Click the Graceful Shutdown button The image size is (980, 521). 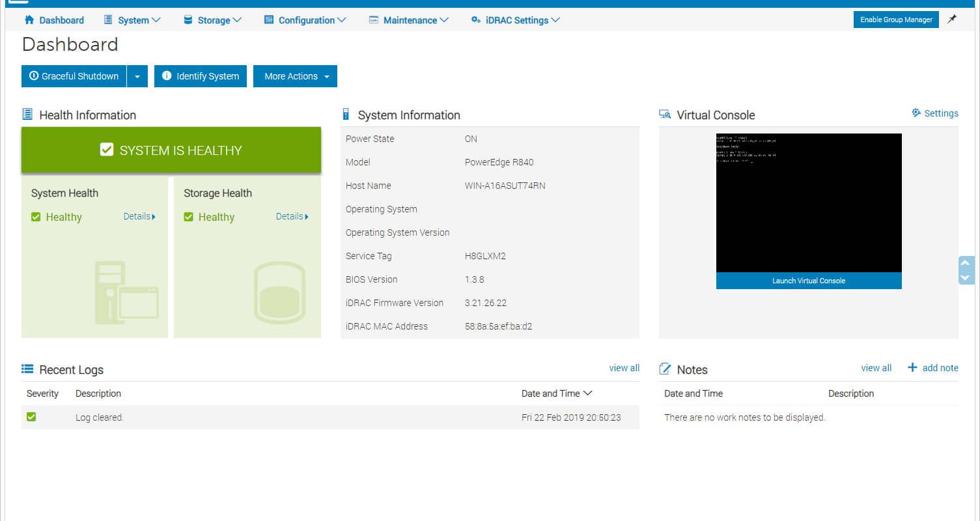pos(74,76)
